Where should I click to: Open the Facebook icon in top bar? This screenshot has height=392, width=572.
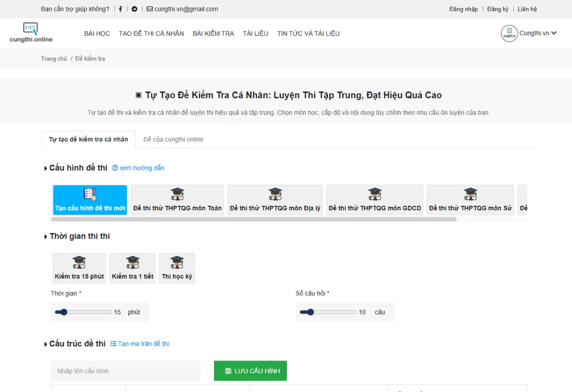coord(121,9)
